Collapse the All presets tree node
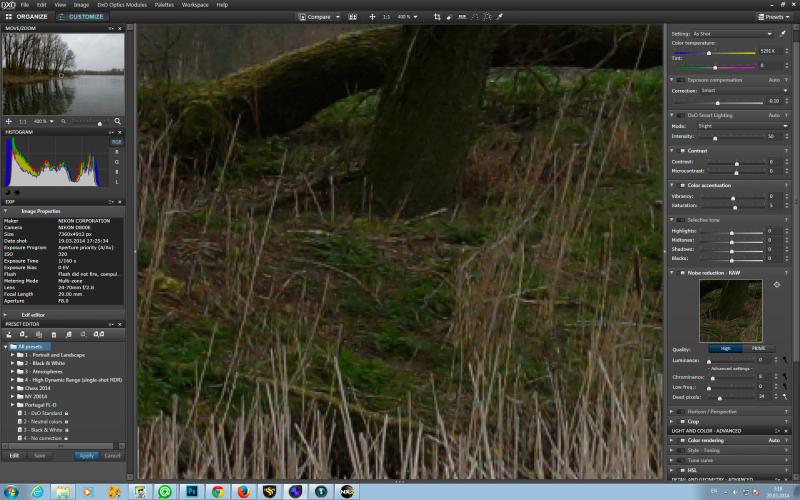The height and width of the screenshot is (500, 800). (6, 347)
